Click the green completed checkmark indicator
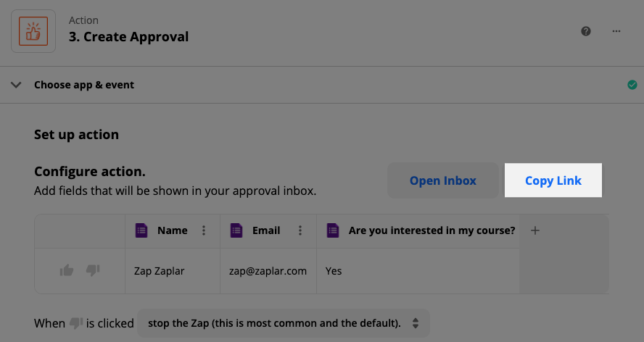The height and width of the screenshot is (342, 644). coord(632,85)
